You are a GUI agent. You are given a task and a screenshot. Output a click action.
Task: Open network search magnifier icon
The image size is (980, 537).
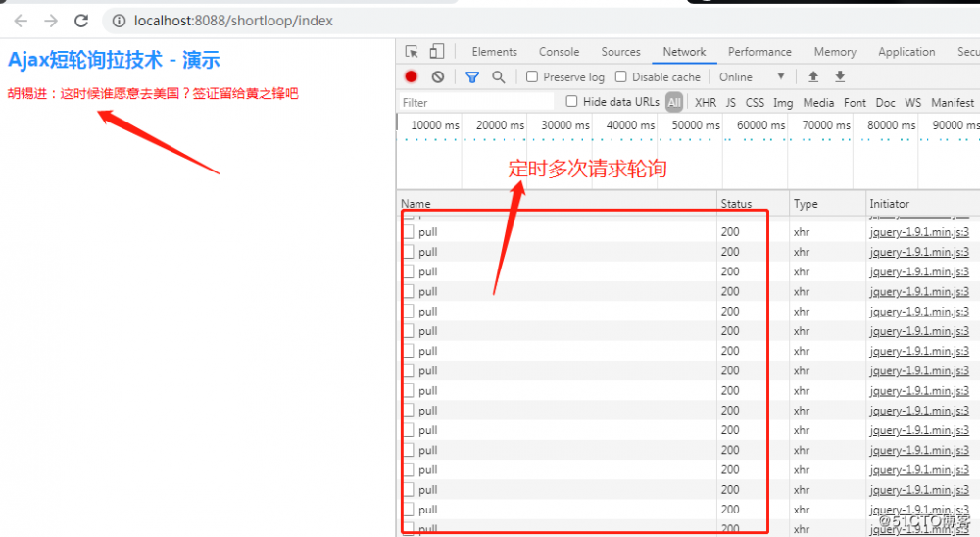click(498, 76)
